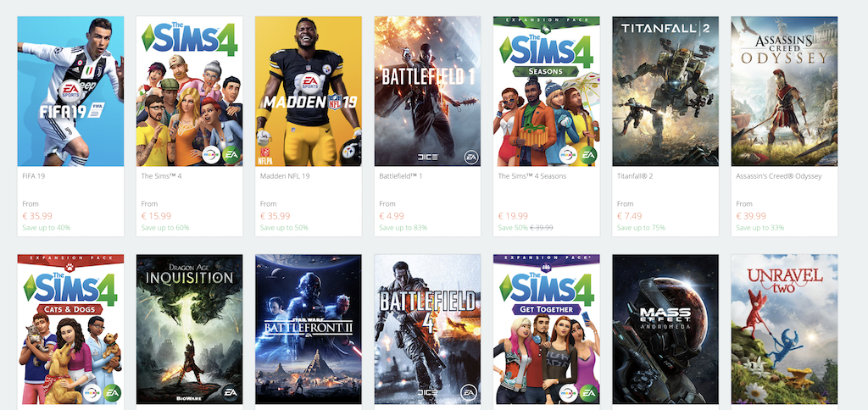Open the Battlefield 1 cover thumbnail

[x=427, y=91]
